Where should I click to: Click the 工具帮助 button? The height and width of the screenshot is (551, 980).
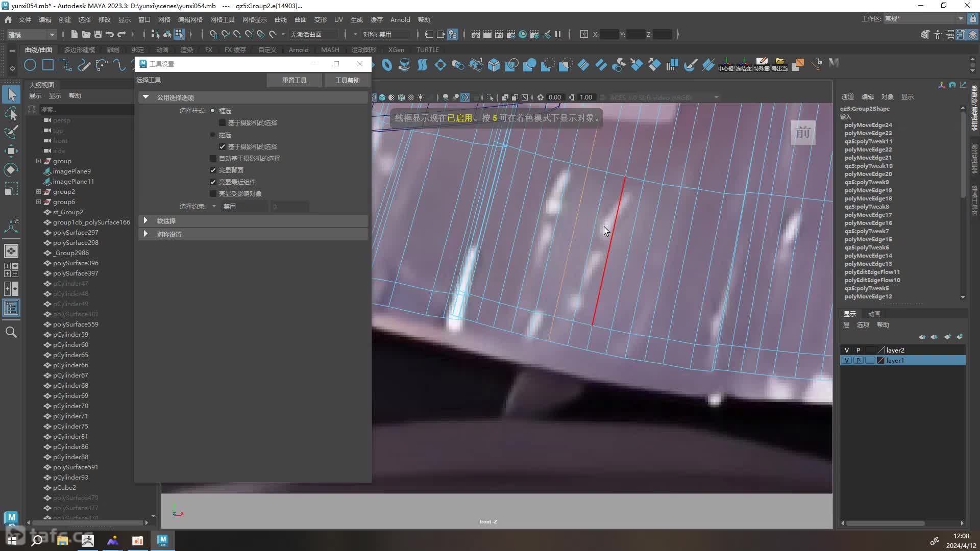coord(347,80)
